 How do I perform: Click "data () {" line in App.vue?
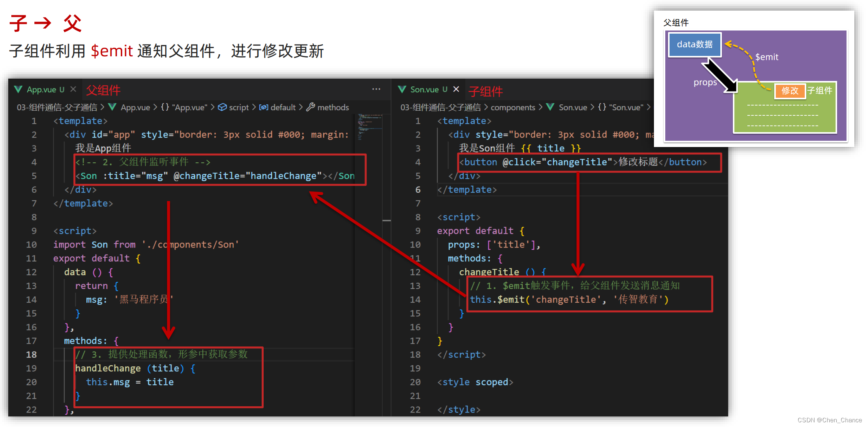tap(89, 272)
